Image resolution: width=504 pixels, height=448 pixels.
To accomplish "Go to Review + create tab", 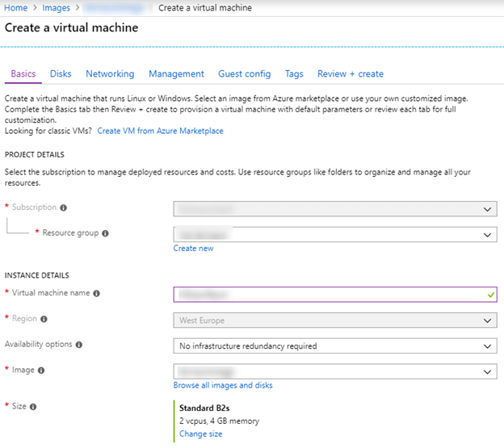I will (350, 73).
